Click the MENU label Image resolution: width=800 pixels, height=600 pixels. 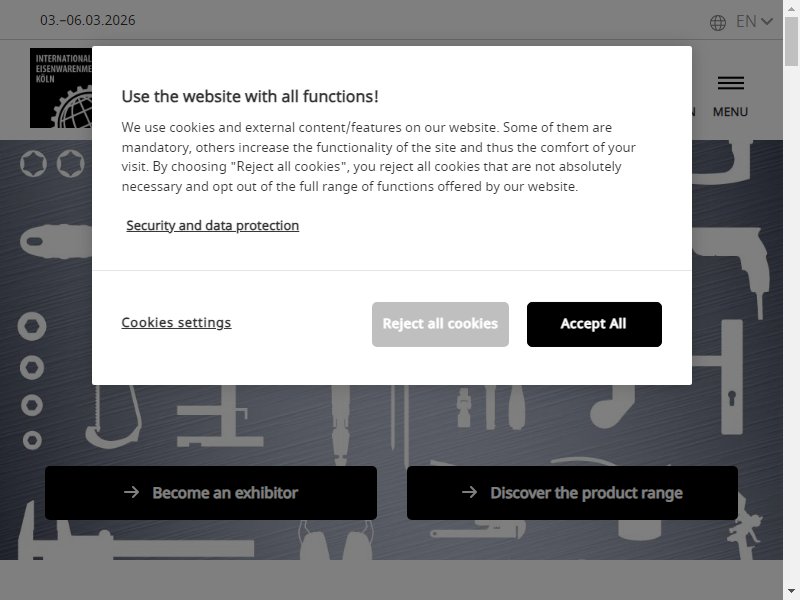730,112
